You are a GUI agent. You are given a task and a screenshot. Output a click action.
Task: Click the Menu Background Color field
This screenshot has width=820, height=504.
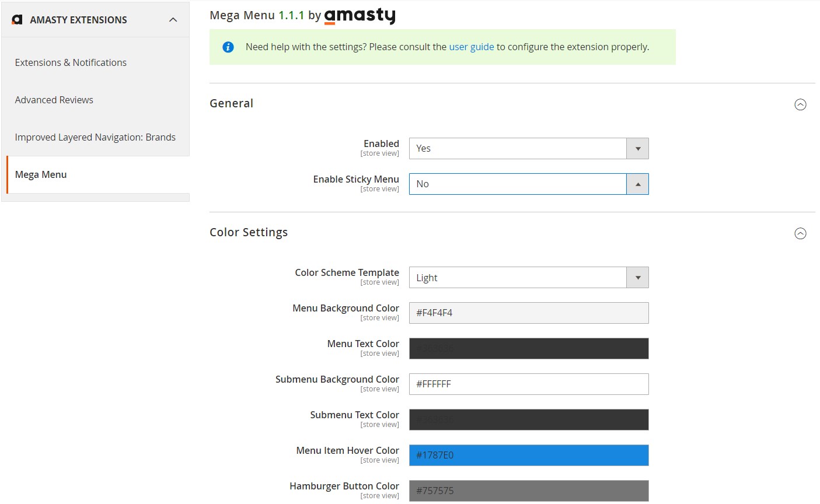[x=528, y=313]
